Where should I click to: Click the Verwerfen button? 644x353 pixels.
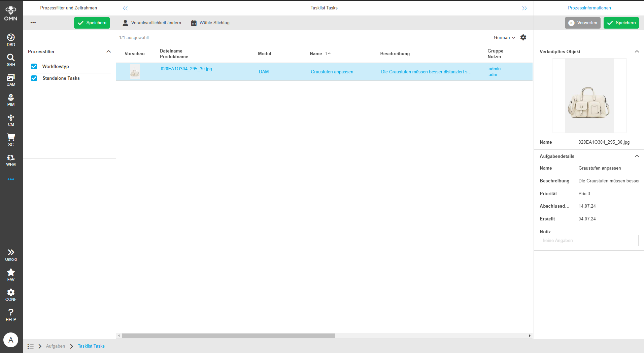tap(582, 23)
